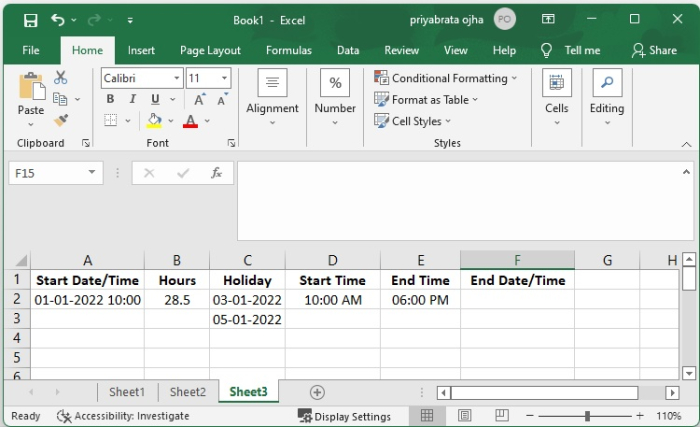Image resolution: width=700 pixels, height=427 pixels.
Task: Open the Review tab
Action: point(402,50)
